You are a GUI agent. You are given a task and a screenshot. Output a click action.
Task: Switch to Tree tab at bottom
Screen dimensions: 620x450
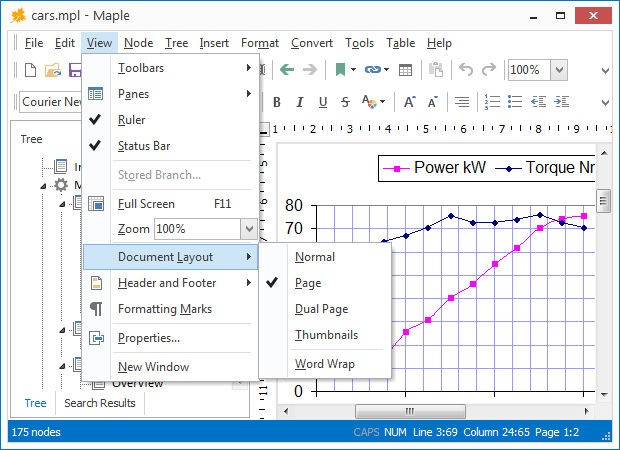pyautogui.click(x=35, y=403)
